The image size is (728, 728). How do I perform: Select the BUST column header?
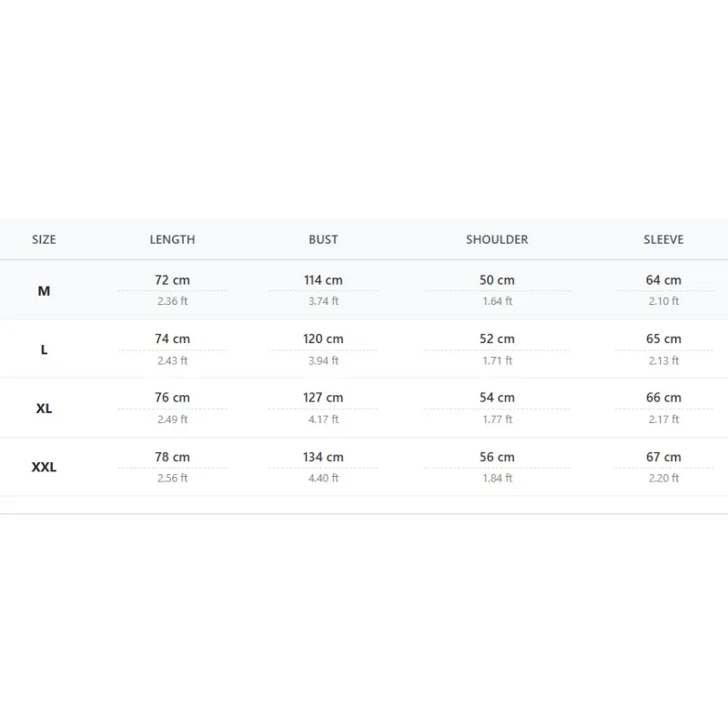(x=323, y=239)
